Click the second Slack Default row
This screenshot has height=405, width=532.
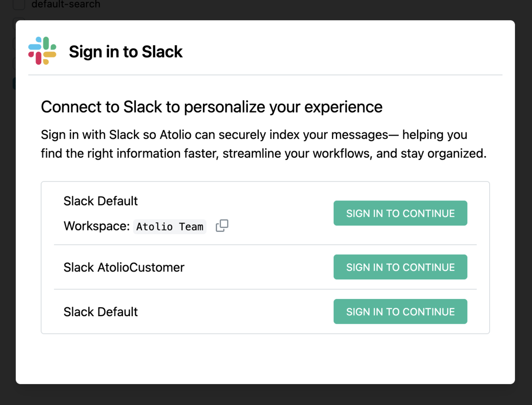[x=100, y=311]
